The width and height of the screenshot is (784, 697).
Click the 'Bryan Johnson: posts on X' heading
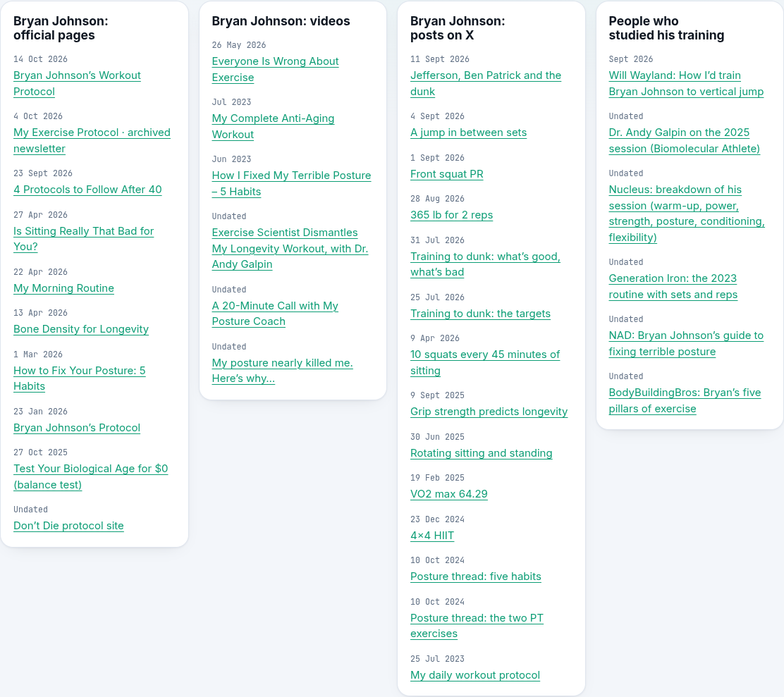coord(458,28)
